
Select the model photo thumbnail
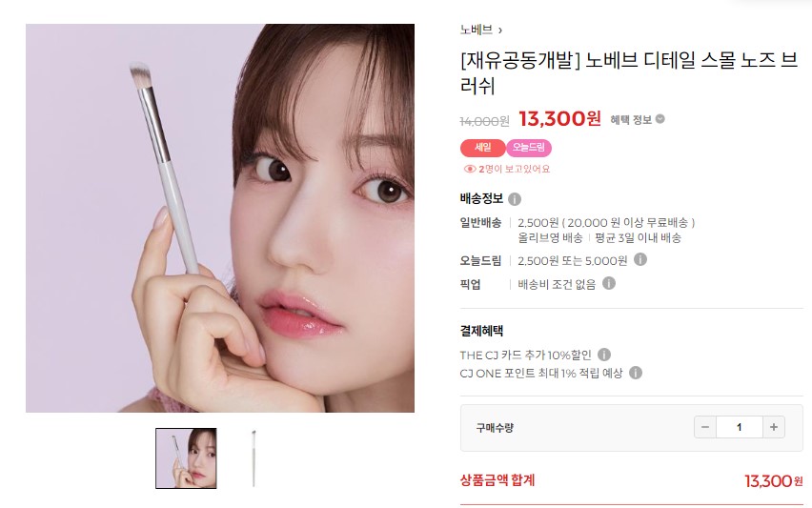click(x=186, y=458)
